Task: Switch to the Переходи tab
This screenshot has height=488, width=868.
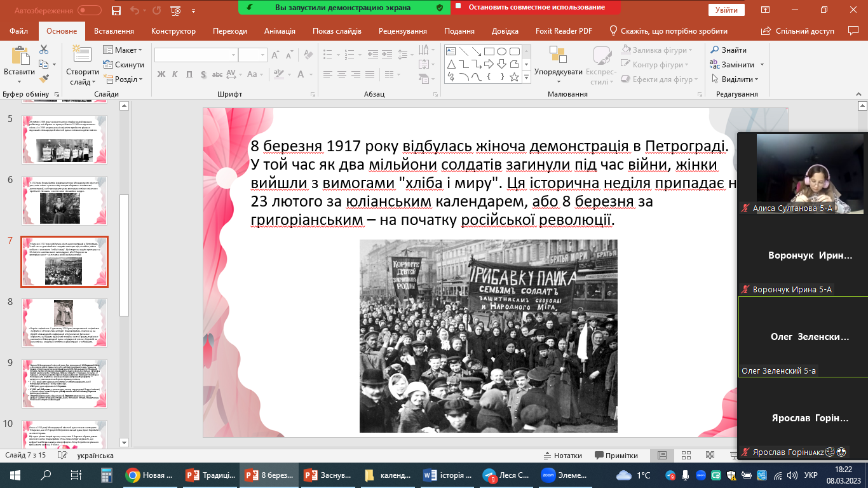Action: point(230,31)
